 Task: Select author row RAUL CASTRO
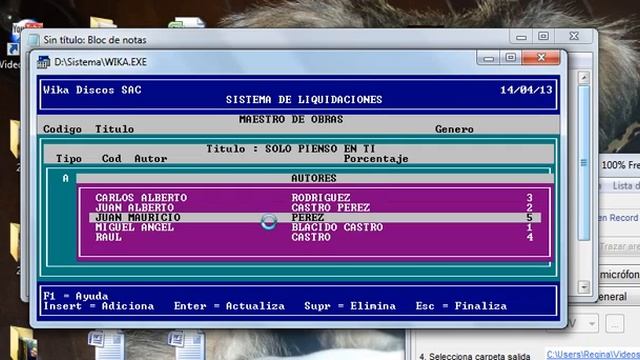315,237
